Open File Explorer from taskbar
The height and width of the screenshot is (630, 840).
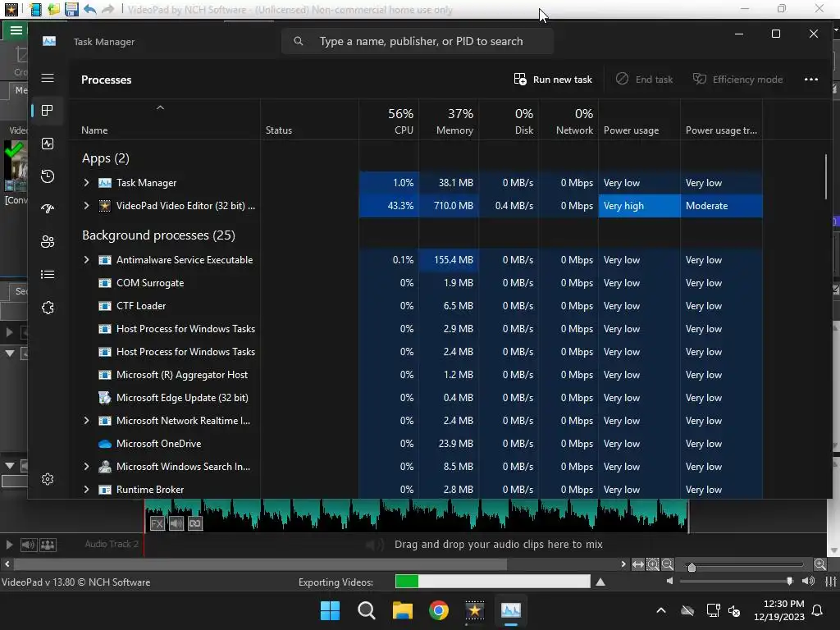pos(402,610)
